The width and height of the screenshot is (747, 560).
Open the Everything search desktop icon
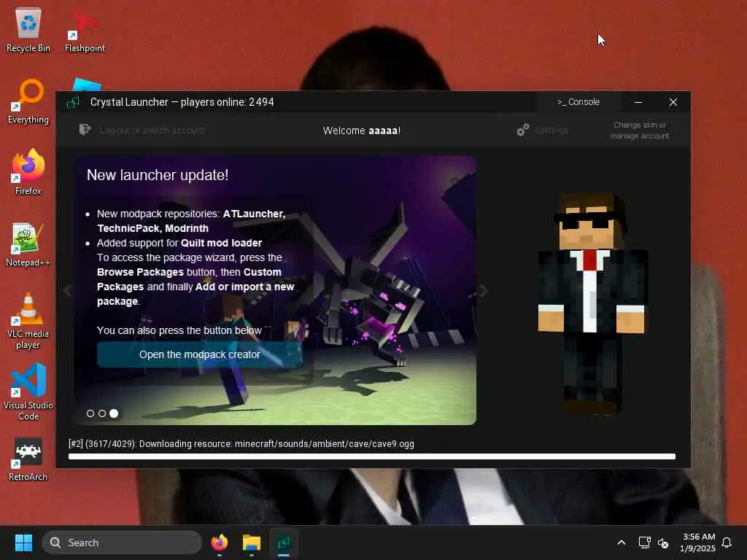click(x=28, y=101)
